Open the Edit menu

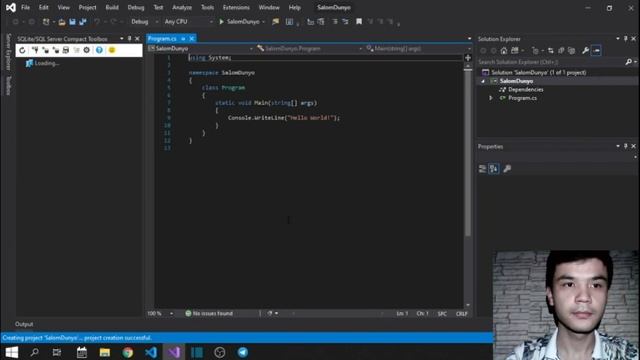click(43, 7)
